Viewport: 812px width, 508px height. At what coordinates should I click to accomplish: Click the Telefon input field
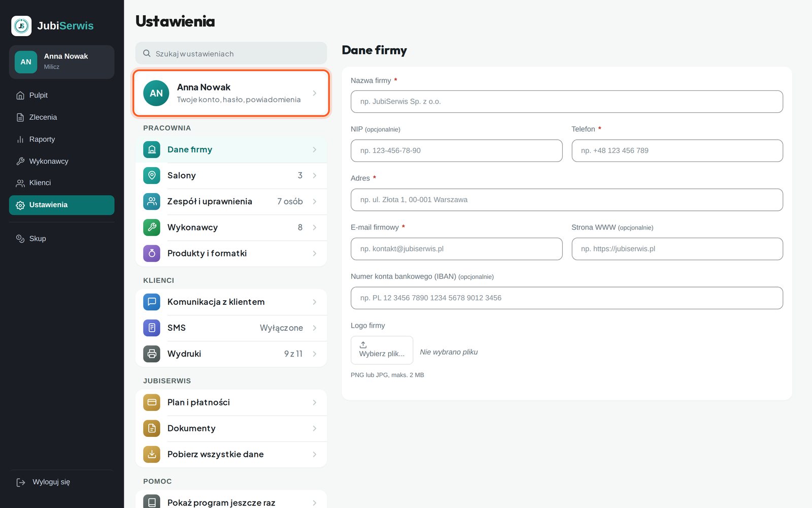click(677, 151)
